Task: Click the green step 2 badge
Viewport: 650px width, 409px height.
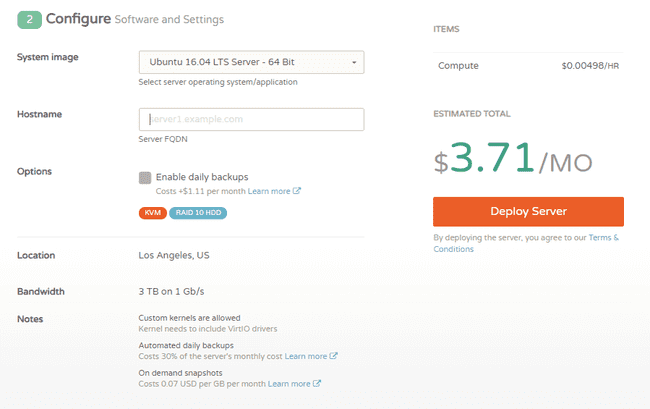Action: (29, 19)
